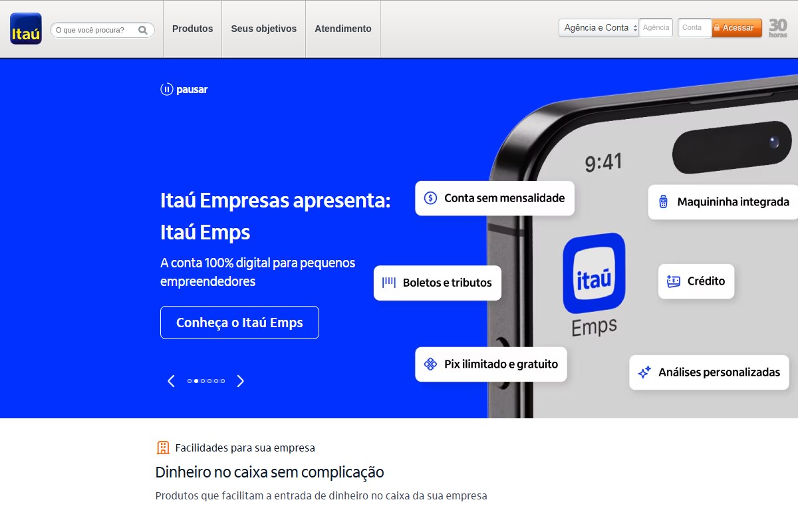Click the Agência input field
This screenshot has height=532, width=798.
[656, 28]
